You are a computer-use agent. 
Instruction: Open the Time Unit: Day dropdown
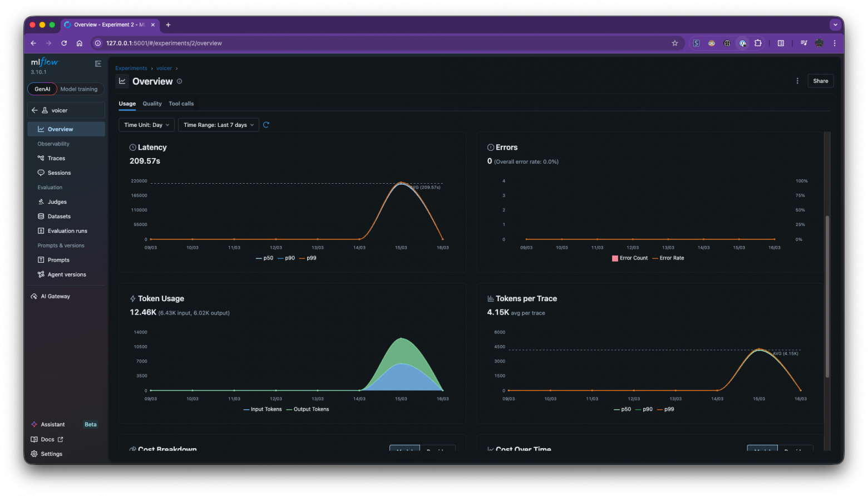point(146,125)
